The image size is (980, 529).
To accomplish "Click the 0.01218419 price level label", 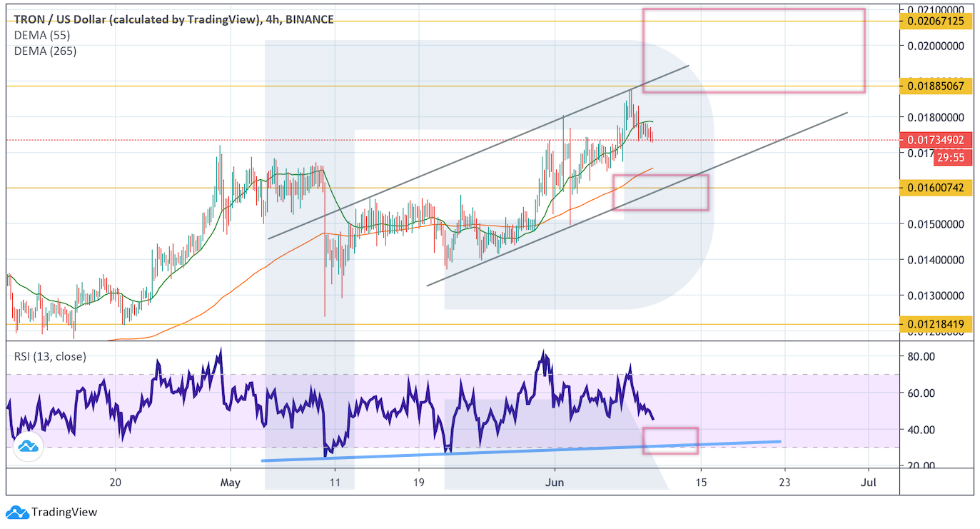I will [x=938, y=324].
